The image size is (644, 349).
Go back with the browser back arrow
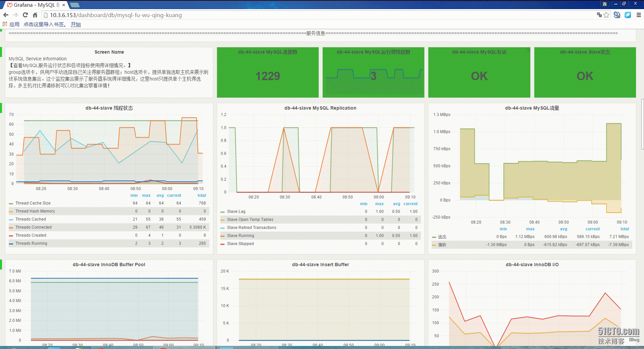pos(6,15)
